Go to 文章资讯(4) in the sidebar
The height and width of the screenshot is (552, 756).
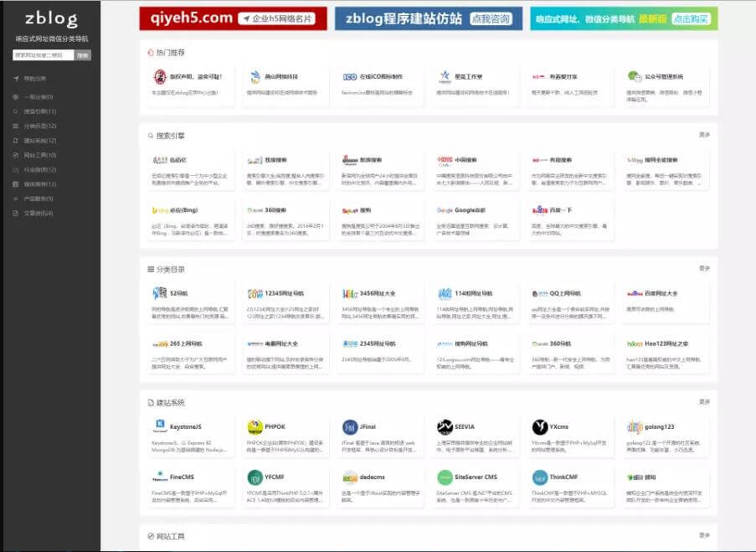[x=38, y=213]
